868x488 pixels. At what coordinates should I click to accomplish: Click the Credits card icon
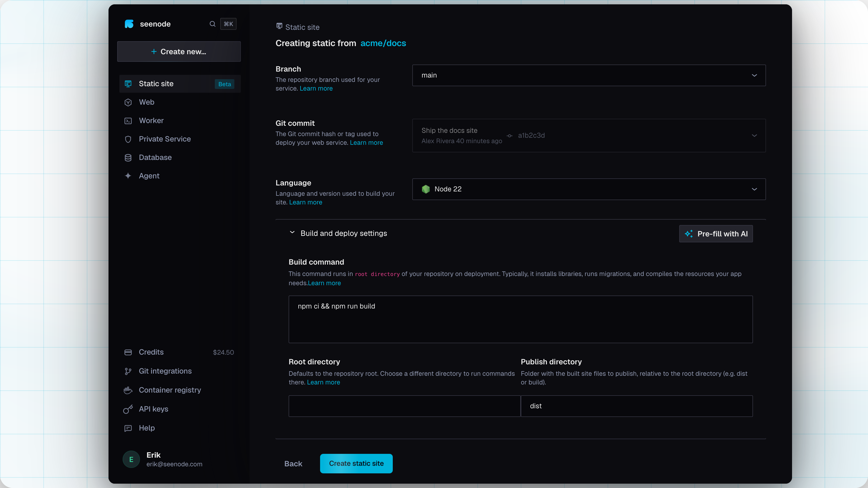point(128,352)
